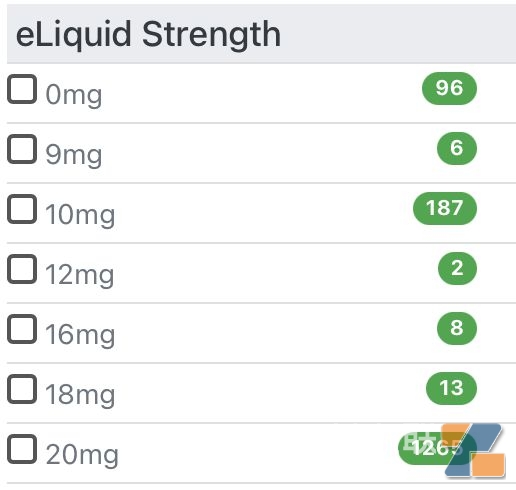Enable the 9mg checkbox

click(x=22, y=149)
